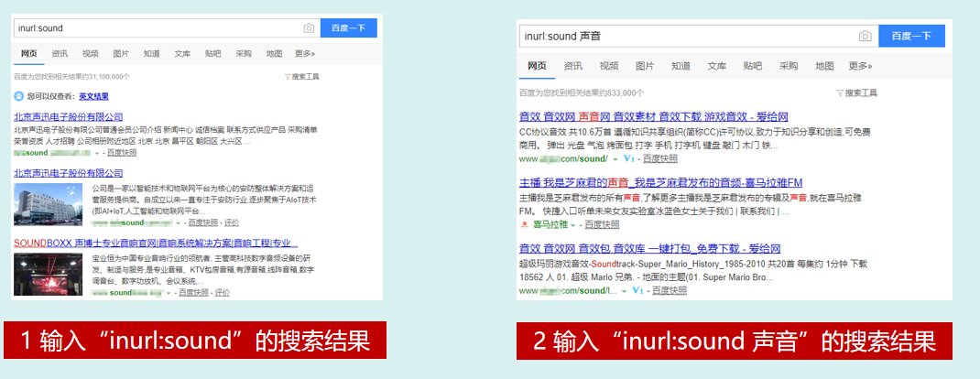Select 贴吧 tab in the right window
This screenshot has width=980, height=379.
click(753, 66)
